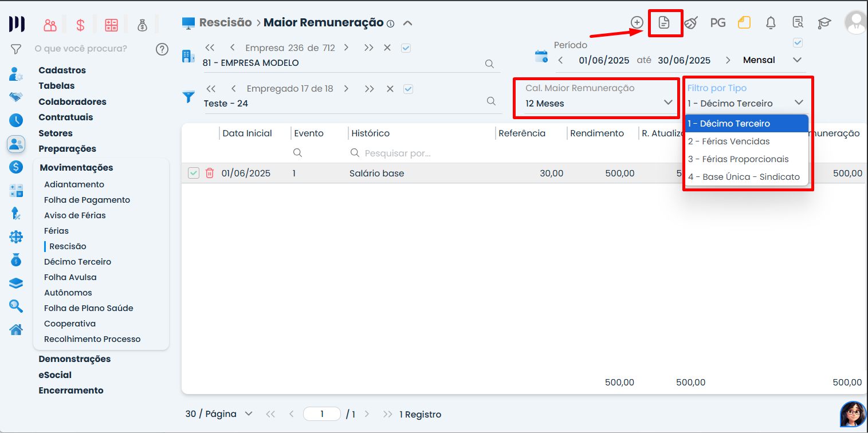Expand the Cadastros menu section
The width and height of the screenshot is (868, 433).
pos(62,70)
